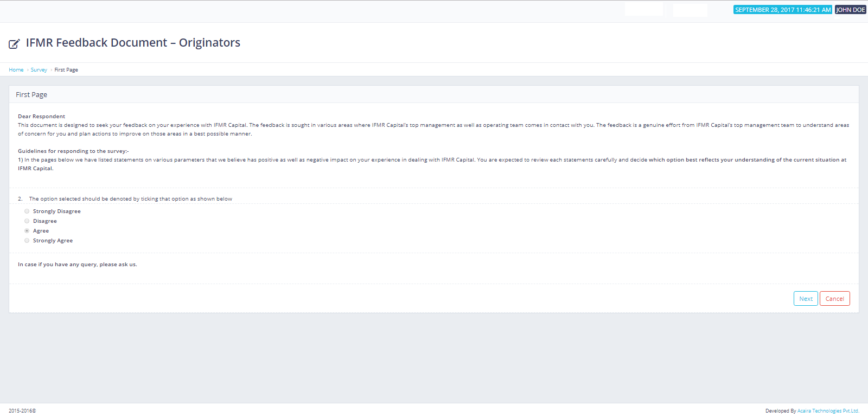Image resolution: width=868 pixels, height=418 pixels.
Task: Click the Dear Respondent greeting text
Action: pyautogui.click(x=41, y=117)
